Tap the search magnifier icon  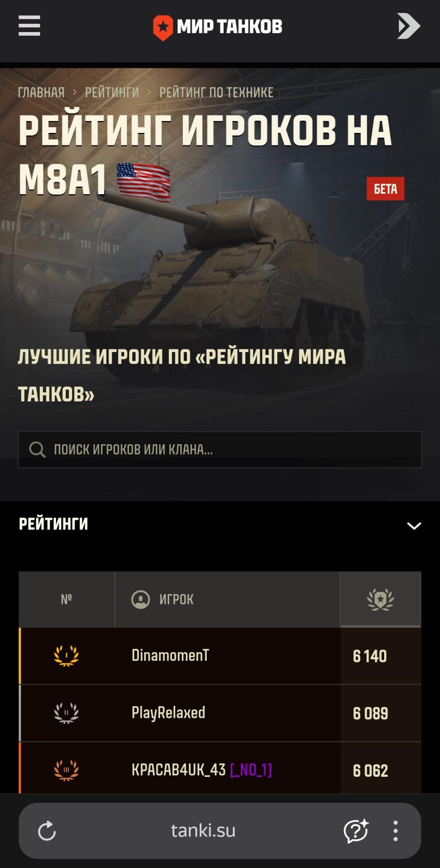pos(37,449)
